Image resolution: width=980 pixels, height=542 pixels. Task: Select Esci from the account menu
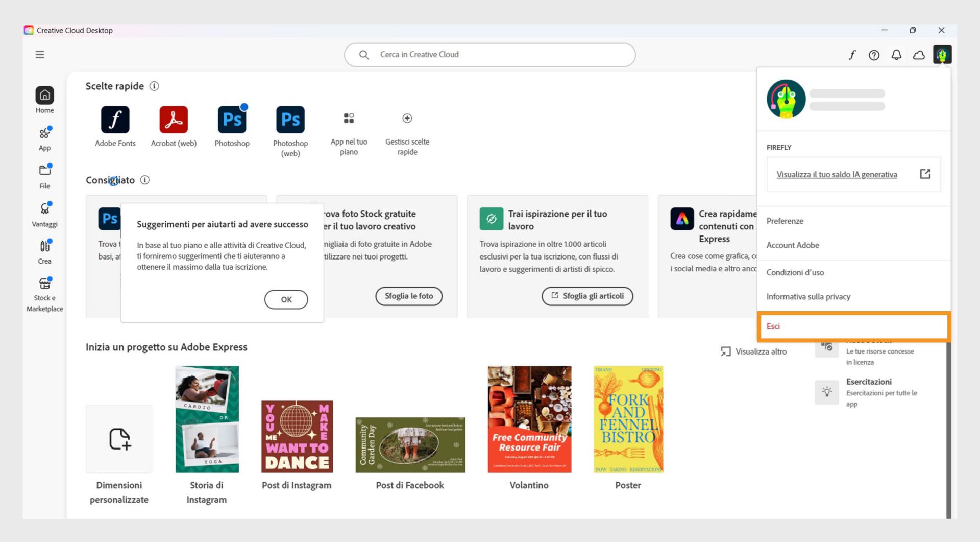point(774,326)
